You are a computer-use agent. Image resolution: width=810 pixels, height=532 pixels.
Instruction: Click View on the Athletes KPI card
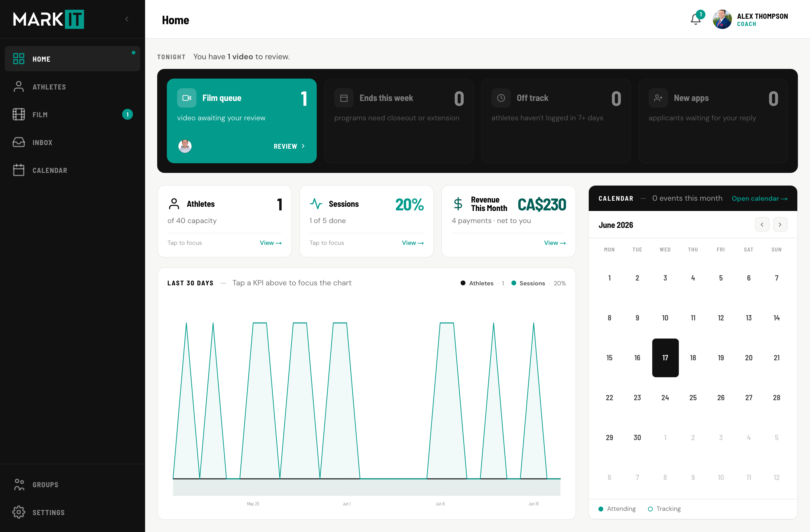[271, 243]
